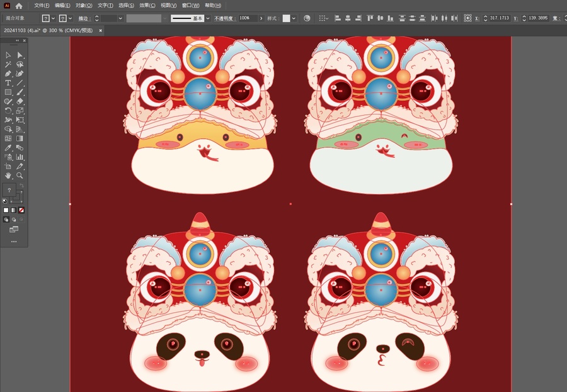
Task: Open the 文件(F) menu
Action: [x=42, y=6]
